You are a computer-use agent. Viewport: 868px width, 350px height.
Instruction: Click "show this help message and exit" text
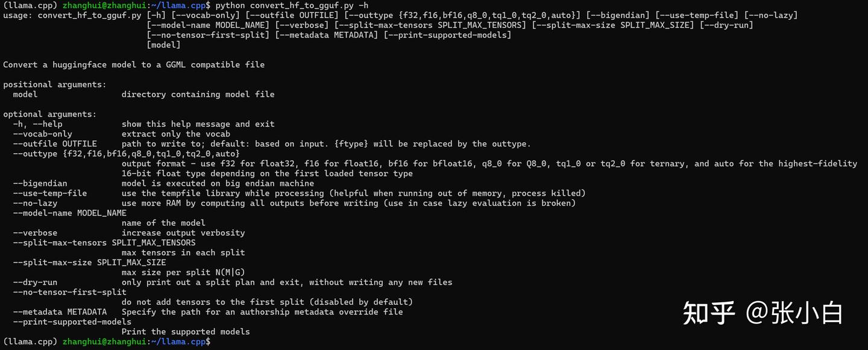coord(198,124)
